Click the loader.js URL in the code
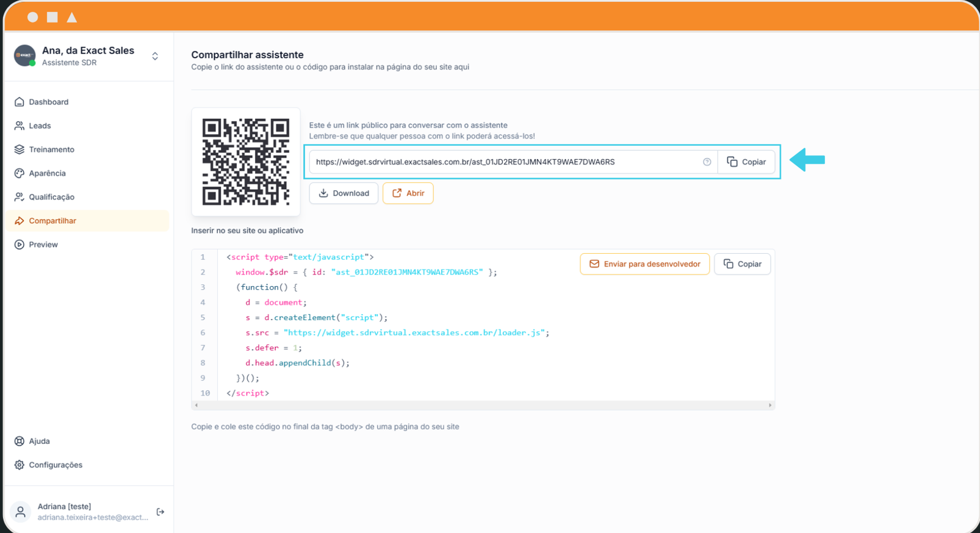Image resolution: width=980 pixels, height=533 pixels. pos(415,332)
